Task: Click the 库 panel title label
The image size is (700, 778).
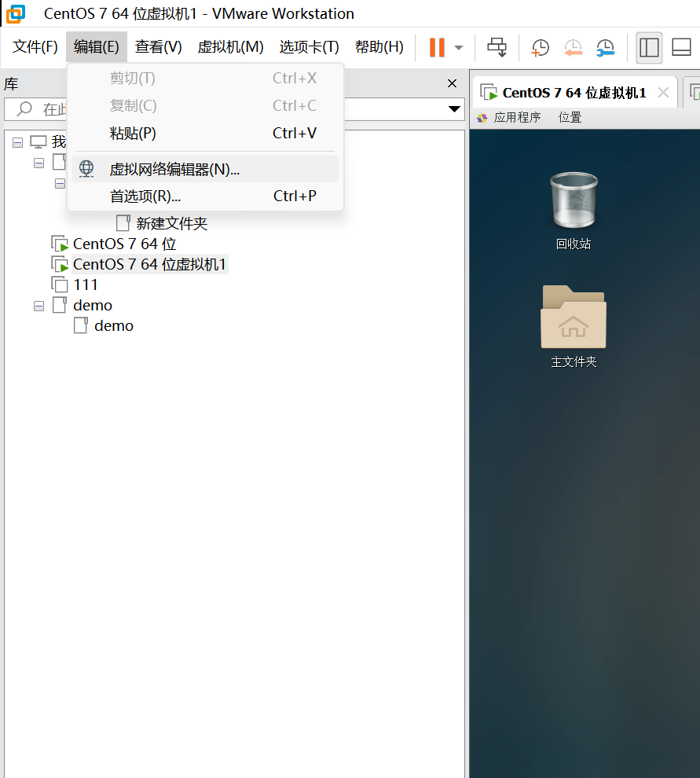Action: tap(11, 84)
